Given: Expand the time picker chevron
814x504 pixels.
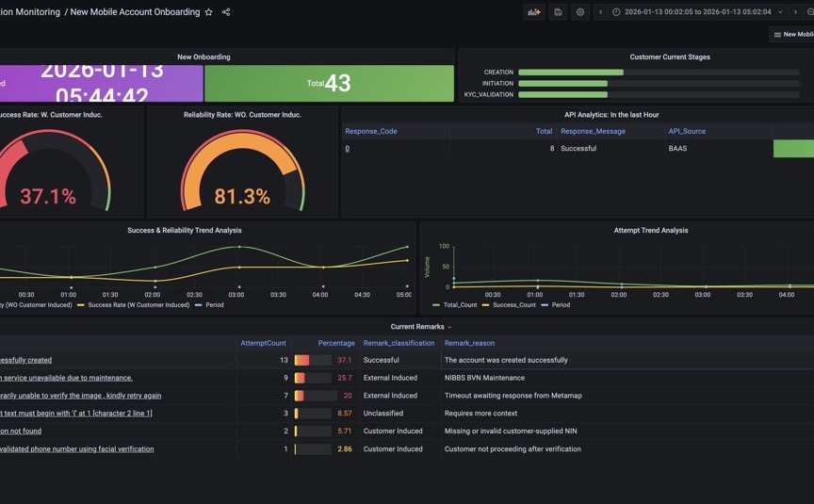Looking at the screenshot, I should [780, 12].
